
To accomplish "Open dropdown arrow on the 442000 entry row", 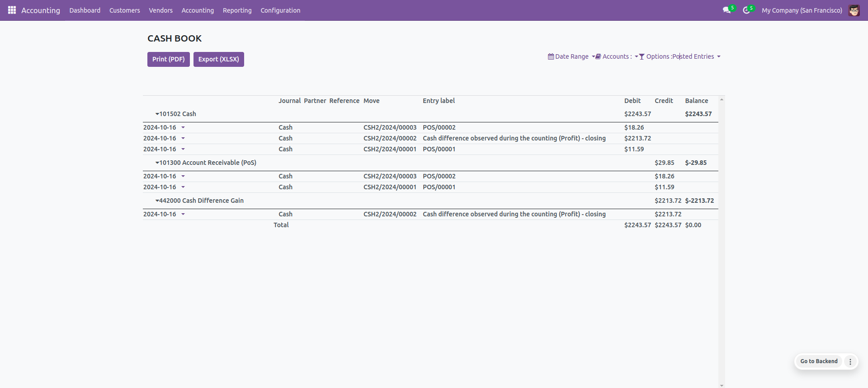I will (183, 215).
